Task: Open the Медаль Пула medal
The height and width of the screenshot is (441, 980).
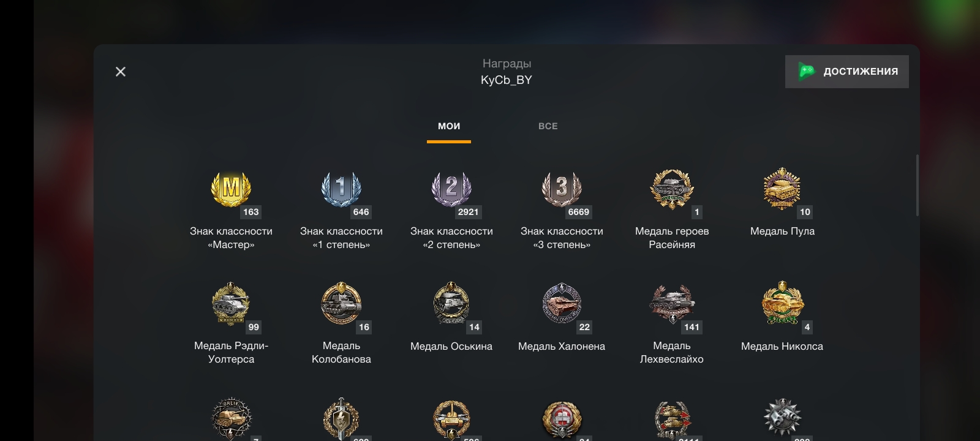Action: click(782, 189)
